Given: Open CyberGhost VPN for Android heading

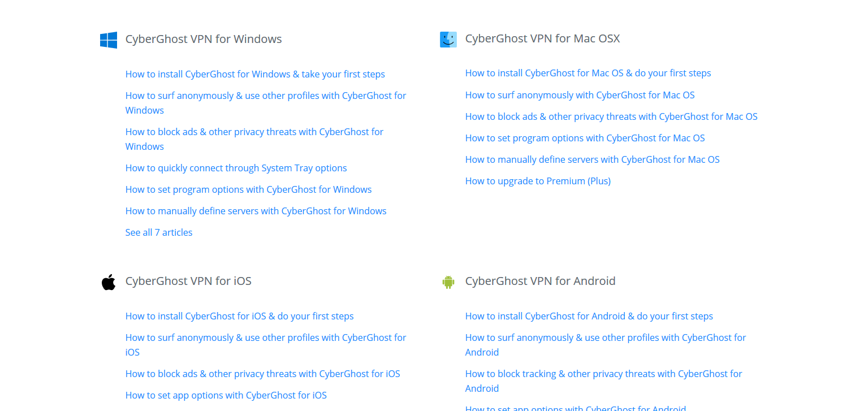Looking at the screenshot, I should tap(540, 281).
